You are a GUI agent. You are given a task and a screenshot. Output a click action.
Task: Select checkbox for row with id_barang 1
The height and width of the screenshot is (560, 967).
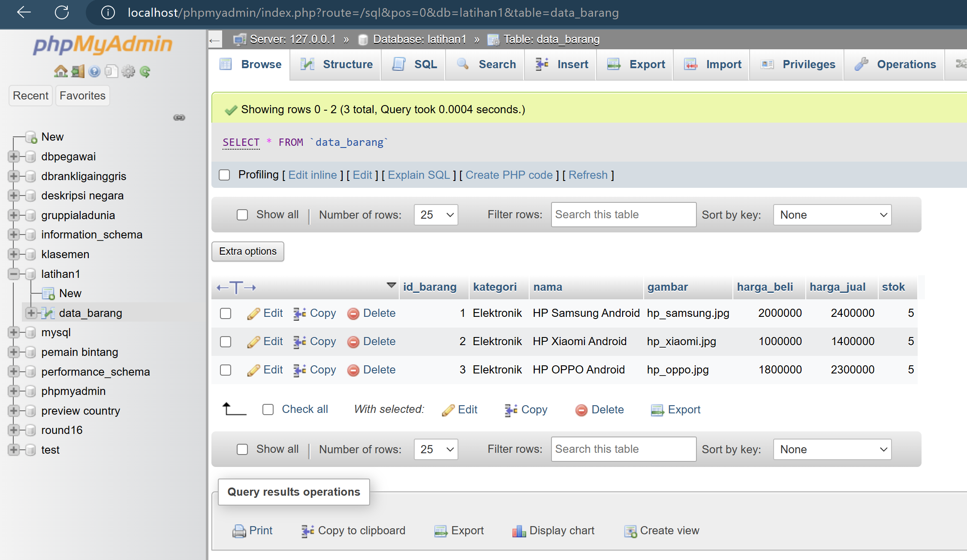[x=226, y=313]
